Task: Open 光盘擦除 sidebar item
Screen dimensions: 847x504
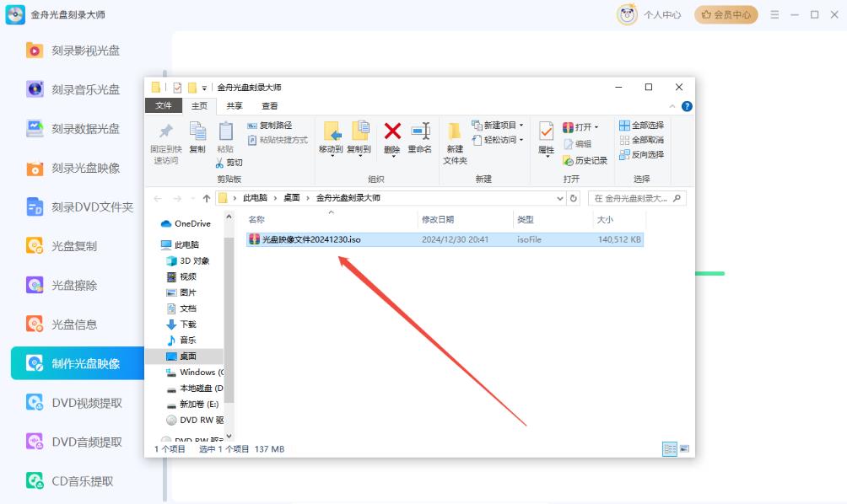Action: [62, 286]
